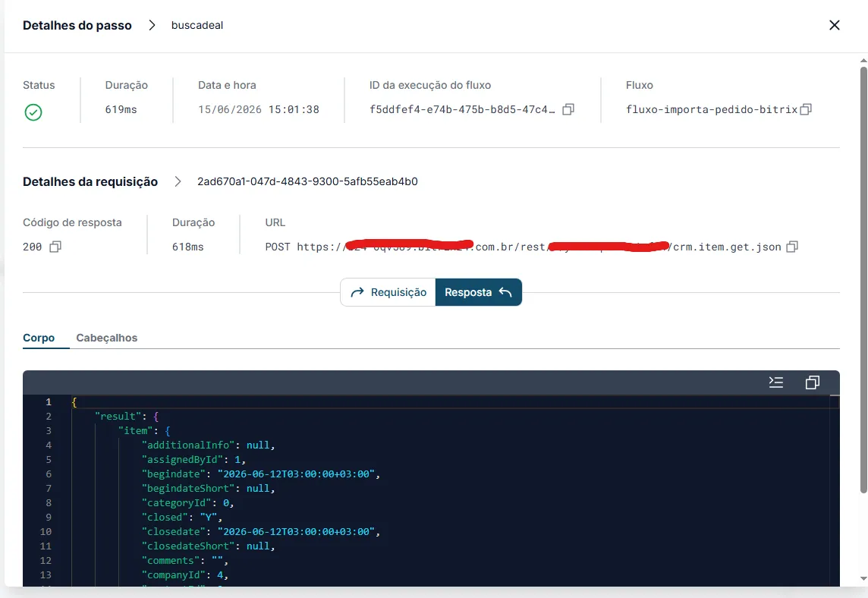The image size is (868, 598).
Task: Click the scrollbar up arrow
Action: (863, 61)
